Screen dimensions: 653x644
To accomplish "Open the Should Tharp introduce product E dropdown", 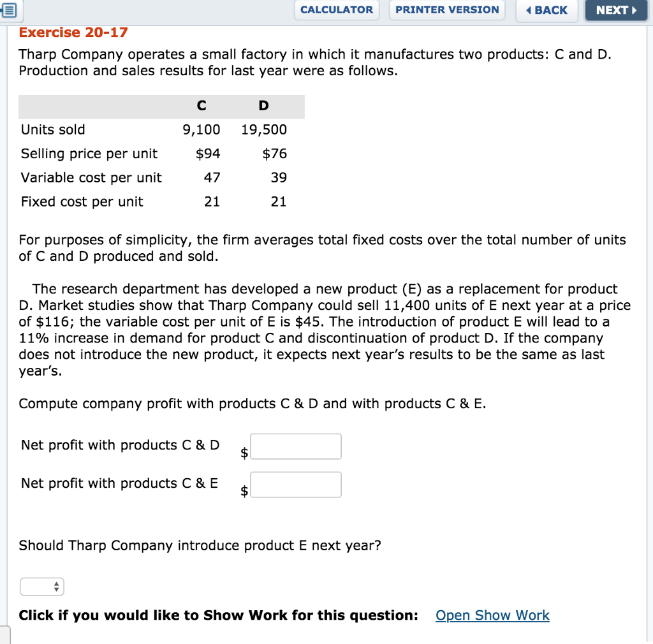I will coord(42,586).
